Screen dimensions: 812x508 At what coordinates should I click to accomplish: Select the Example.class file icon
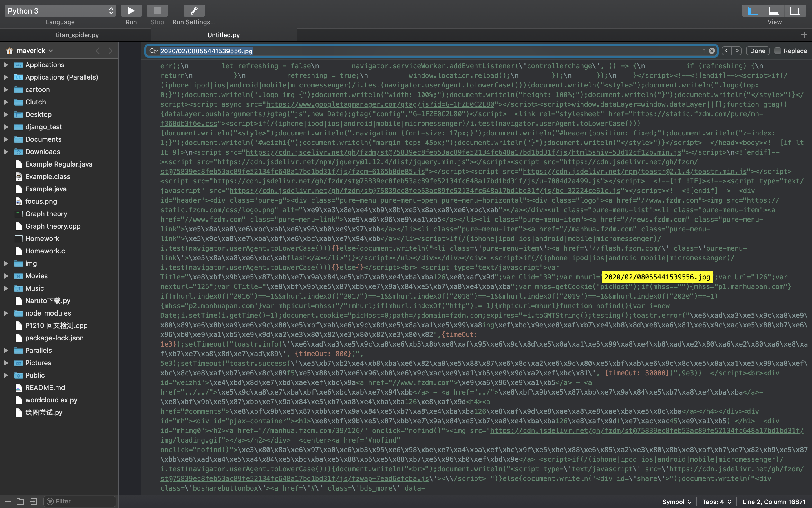pos(19,177)
